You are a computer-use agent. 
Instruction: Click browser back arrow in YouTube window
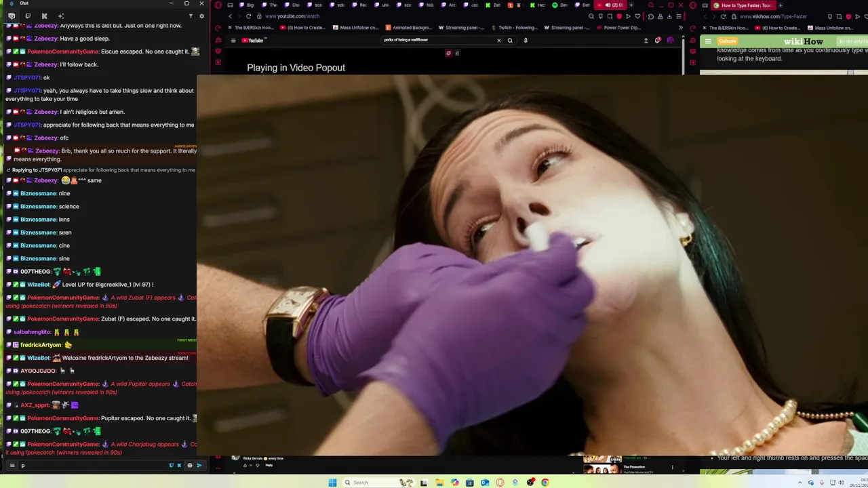pyautogui.click(x=230, y=16)
